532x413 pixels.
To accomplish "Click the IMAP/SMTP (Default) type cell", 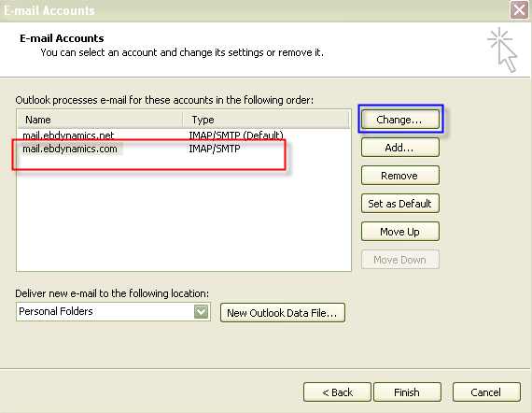I will (x=236, y=135).
